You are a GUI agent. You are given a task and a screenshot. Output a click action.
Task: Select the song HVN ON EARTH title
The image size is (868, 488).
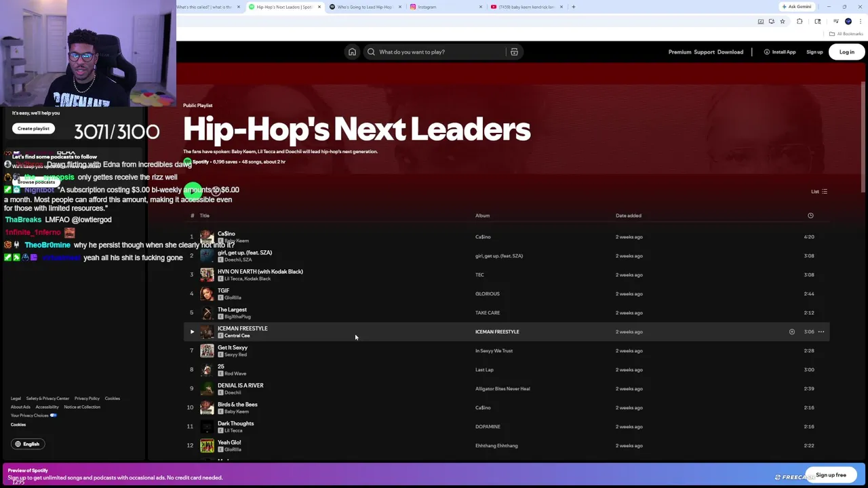point(260,272)
